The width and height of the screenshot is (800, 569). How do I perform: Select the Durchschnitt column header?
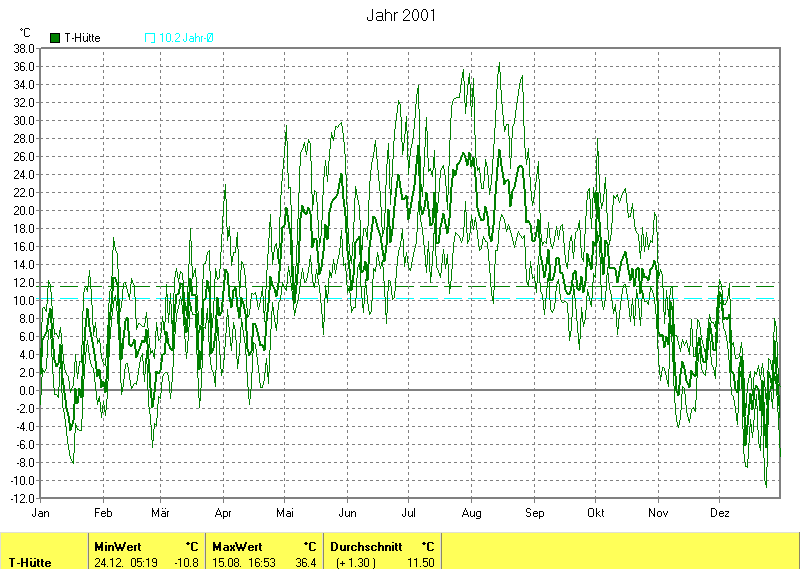click(x=366, y=547)
